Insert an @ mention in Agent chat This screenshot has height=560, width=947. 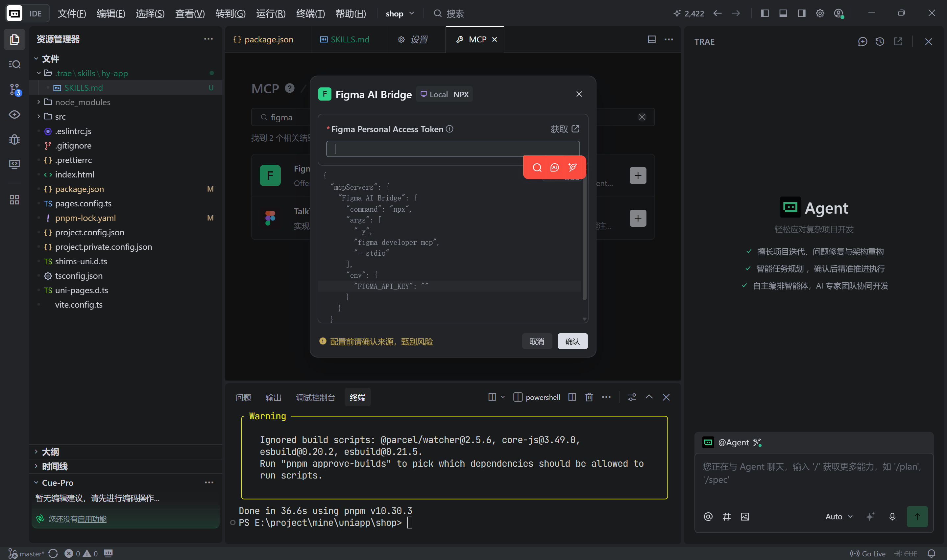[x=708, y=517]
